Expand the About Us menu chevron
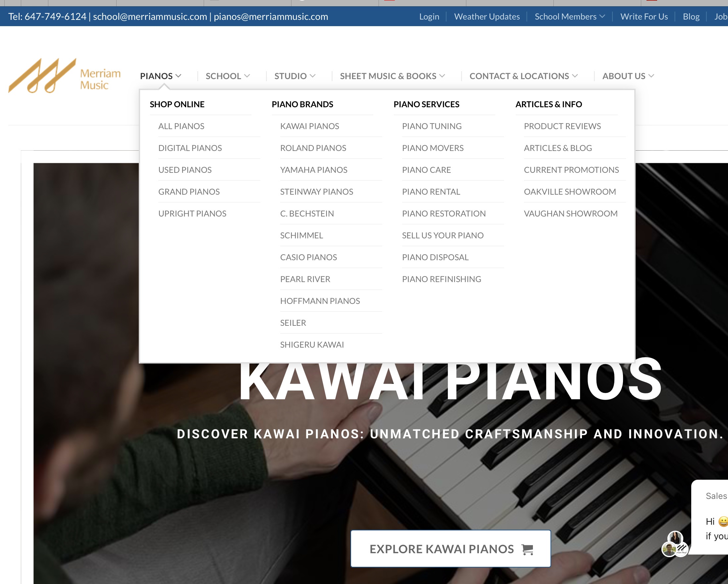The image size is (728, 584). click(651, 75)
